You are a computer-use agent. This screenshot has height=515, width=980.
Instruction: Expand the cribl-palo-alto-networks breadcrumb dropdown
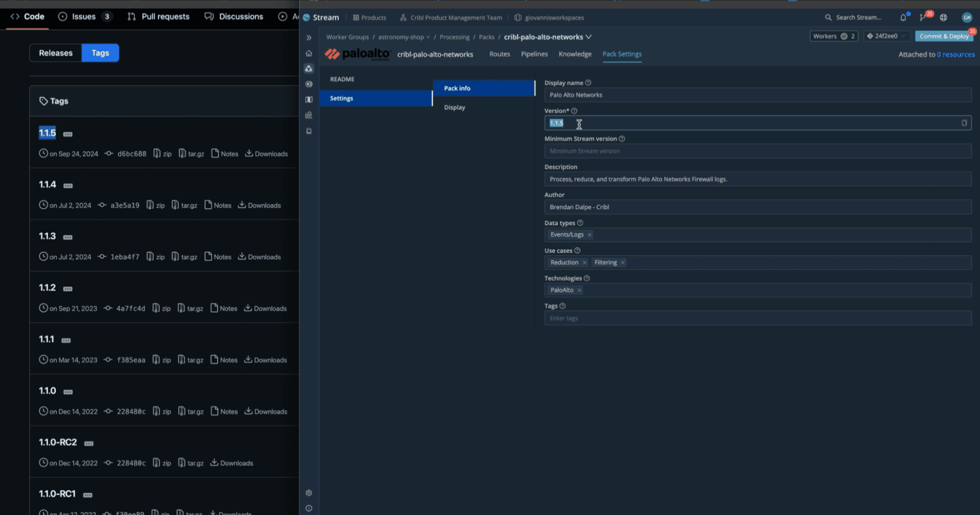click(588, 37)
